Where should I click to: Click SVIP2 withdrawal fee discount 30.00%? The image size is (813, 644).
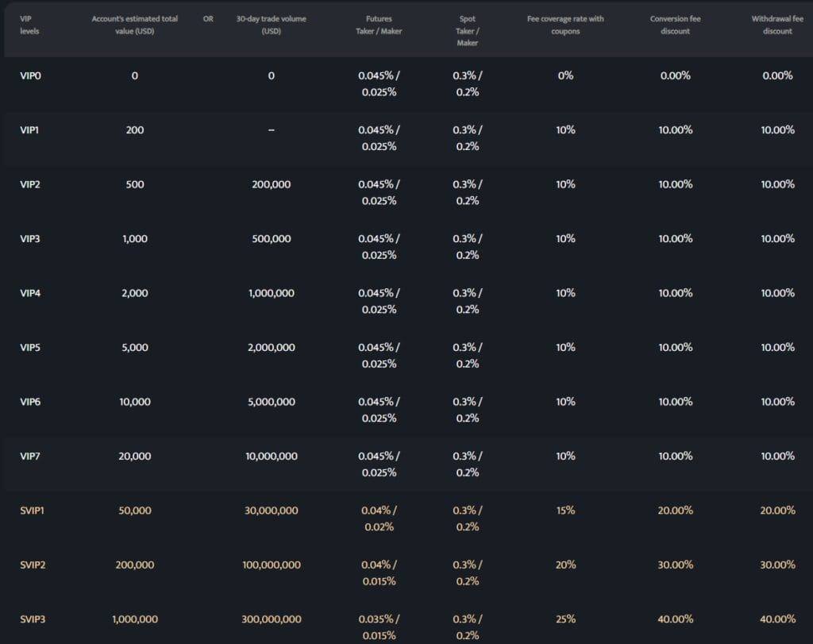[x=777, y=565]
